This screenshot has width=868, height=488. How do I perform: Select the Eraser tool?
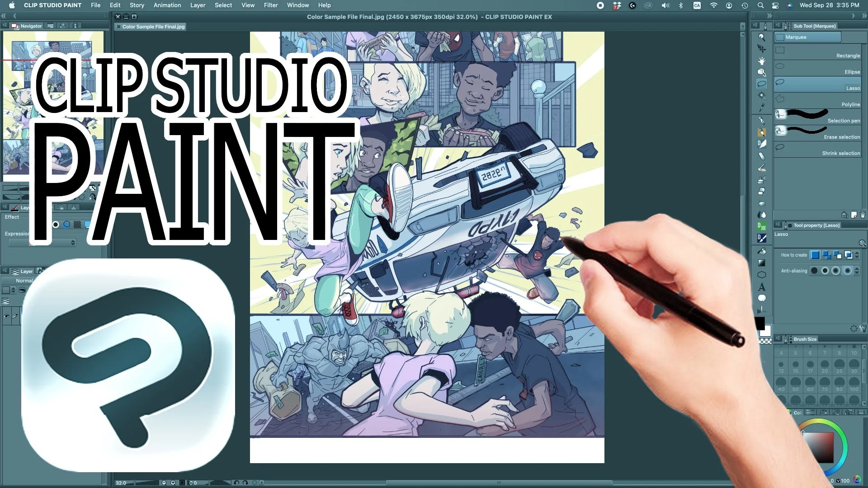[x=761, y=191]
